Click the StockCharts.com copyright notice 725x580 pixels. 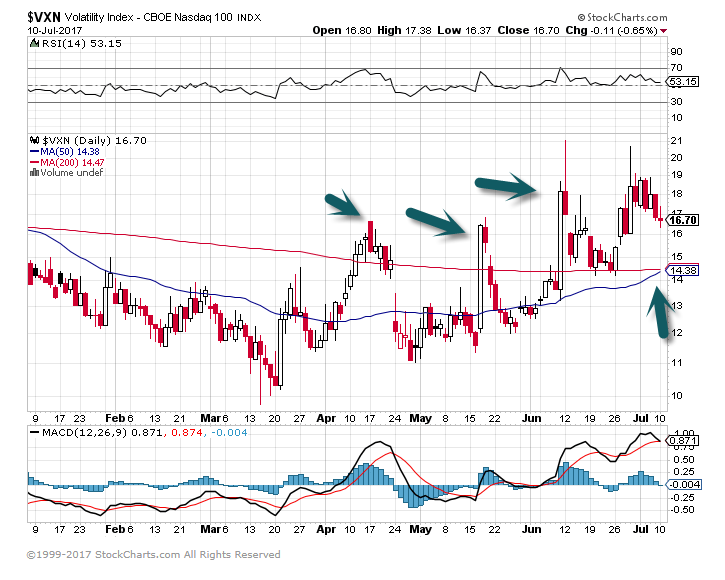pos(154,555)
